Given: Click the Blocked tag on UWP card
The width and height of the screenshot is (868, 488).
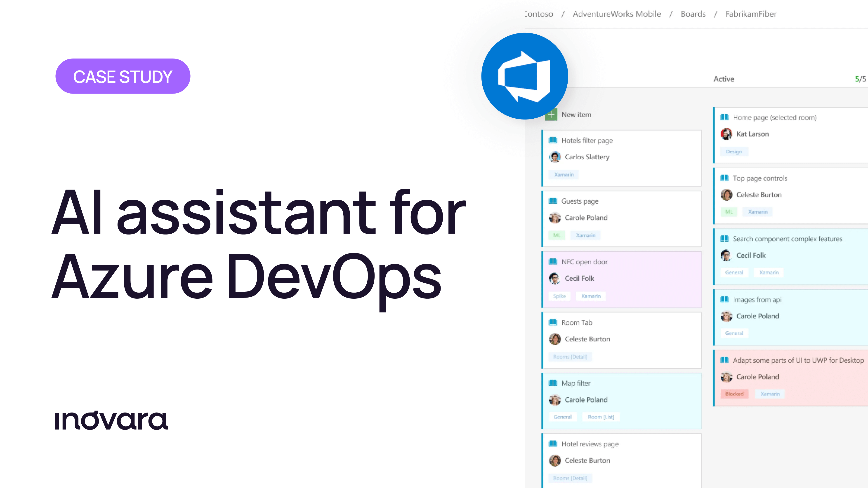Looking at the screenshot, I should (734, 394).
